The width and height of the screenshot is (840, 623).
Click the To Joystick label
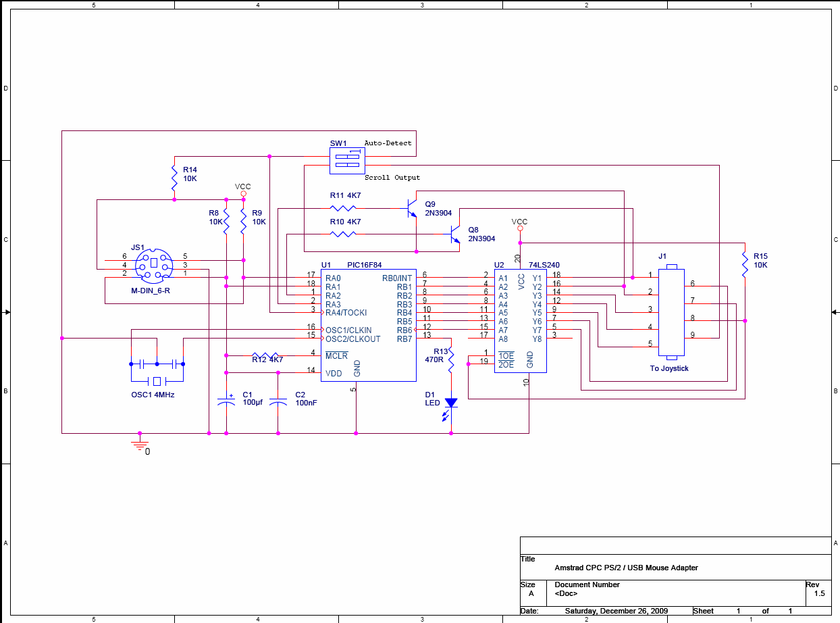669,368
